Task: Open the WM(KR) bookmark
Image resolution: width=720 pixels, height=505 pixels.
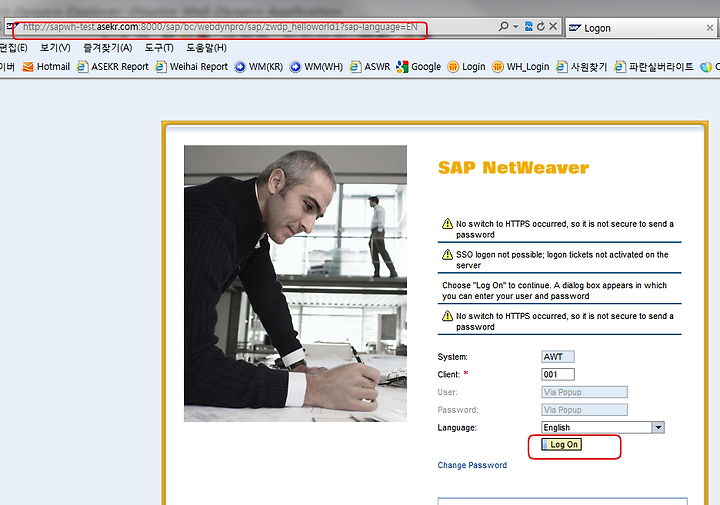Action: click(x=259, y=67)
